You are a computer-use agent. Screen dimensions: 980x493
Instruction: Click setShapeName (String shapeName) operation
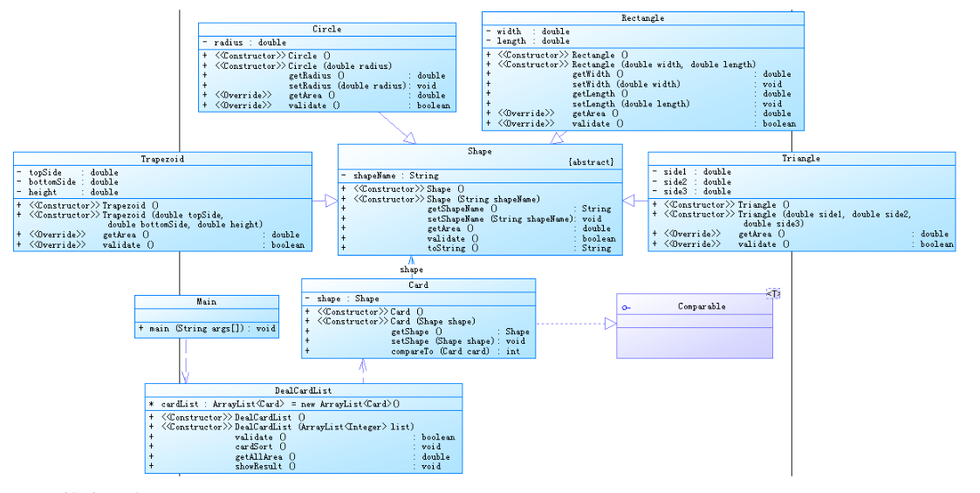[500, 219]
